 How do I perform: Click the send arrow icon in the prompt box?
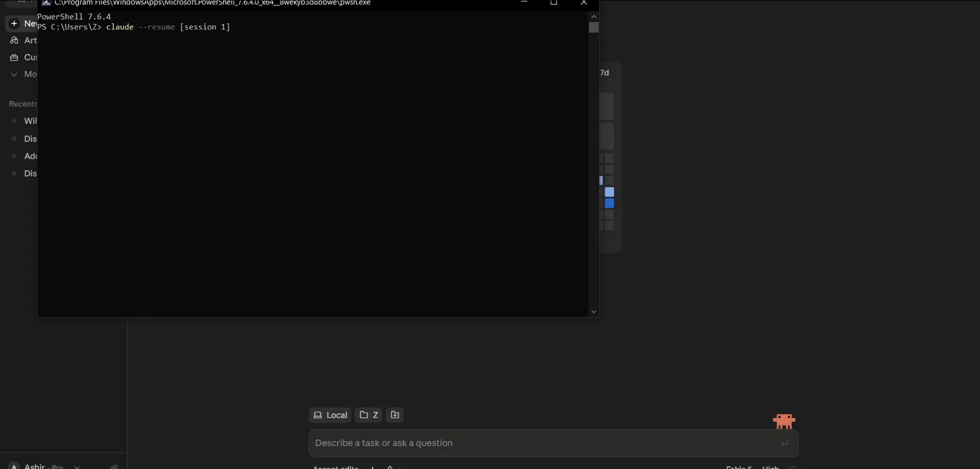tap(785, 443)
